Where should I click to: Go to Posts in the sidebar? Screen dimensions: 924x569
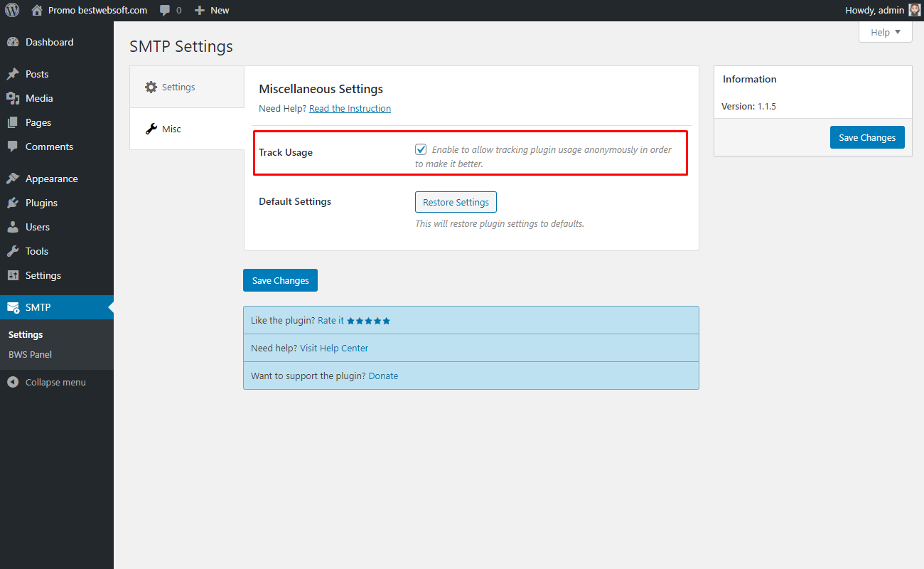[x=57, y=74]
